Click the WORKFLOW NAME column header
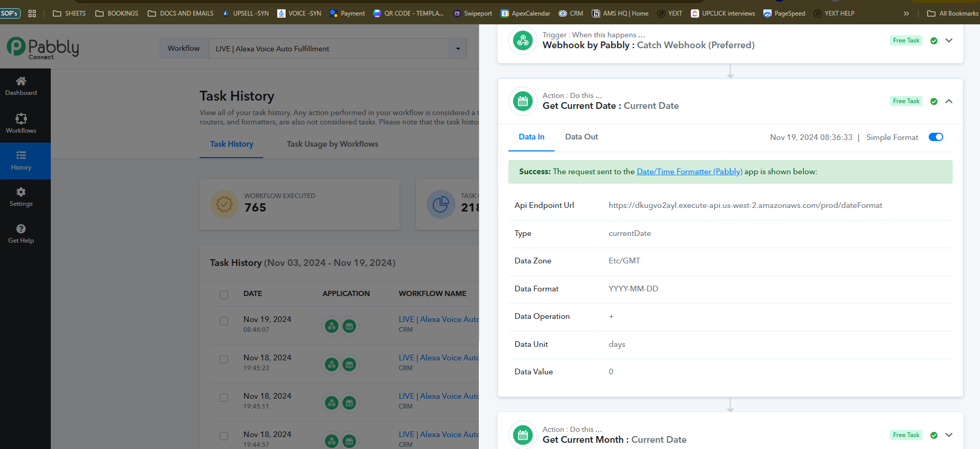The height and width of the screenshot is (449, 980). point(432,293)
